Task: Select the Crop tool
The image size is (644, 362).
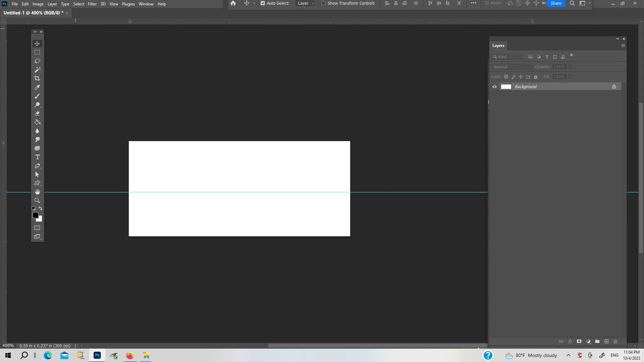Action: pos(37,78)
